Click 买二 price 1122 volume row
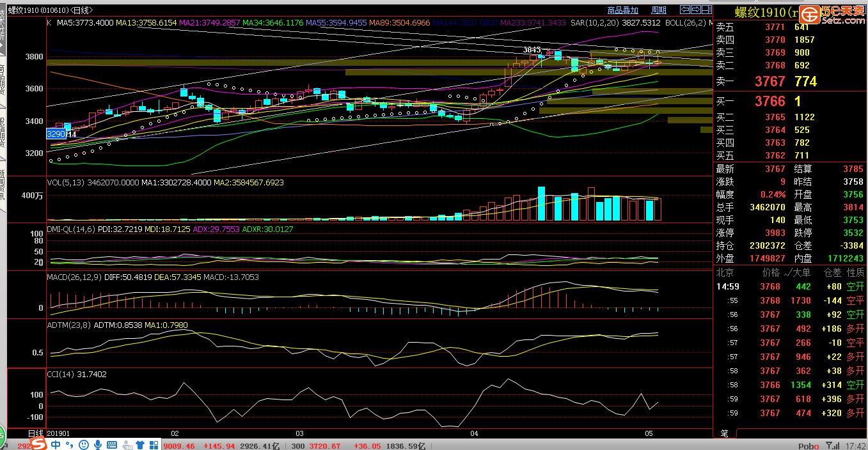 pos(789,117)
